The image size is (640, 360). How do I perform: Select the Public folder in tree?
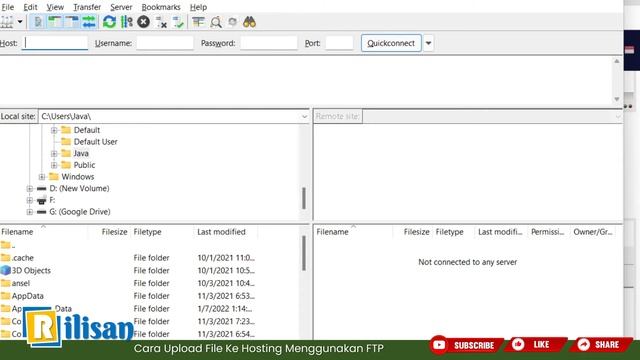(x=84, y=165)
